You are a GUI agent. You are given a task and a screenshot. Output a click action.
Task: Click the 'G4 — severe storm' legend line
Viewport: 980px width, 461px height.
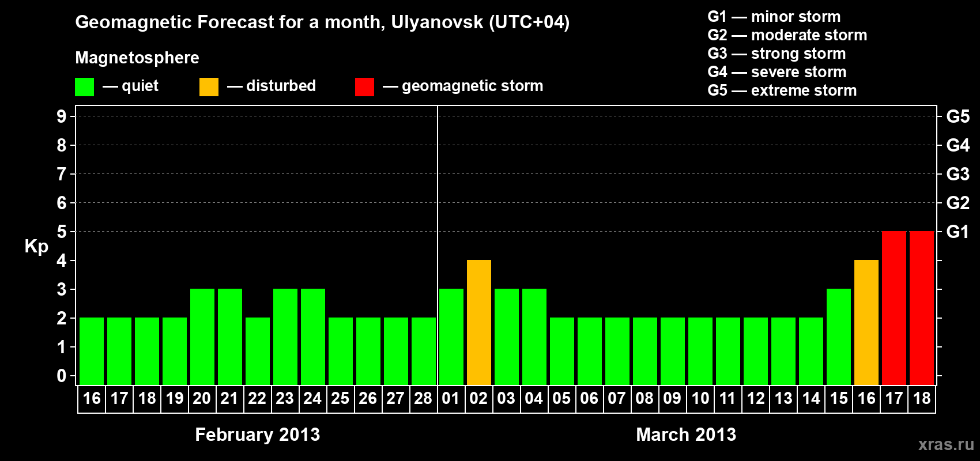point(777,72)
